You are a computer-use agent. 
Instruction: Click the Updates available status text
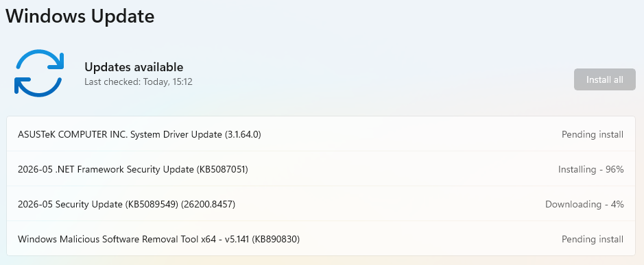pyautogui.click(x=134, y=67)
